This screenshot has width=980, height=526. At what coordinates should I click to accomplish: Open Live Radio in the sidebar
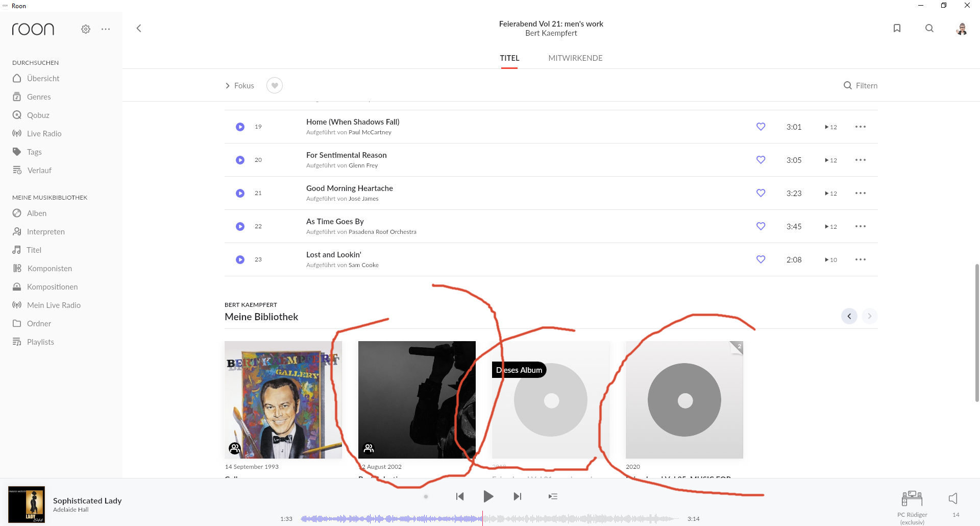37,133
